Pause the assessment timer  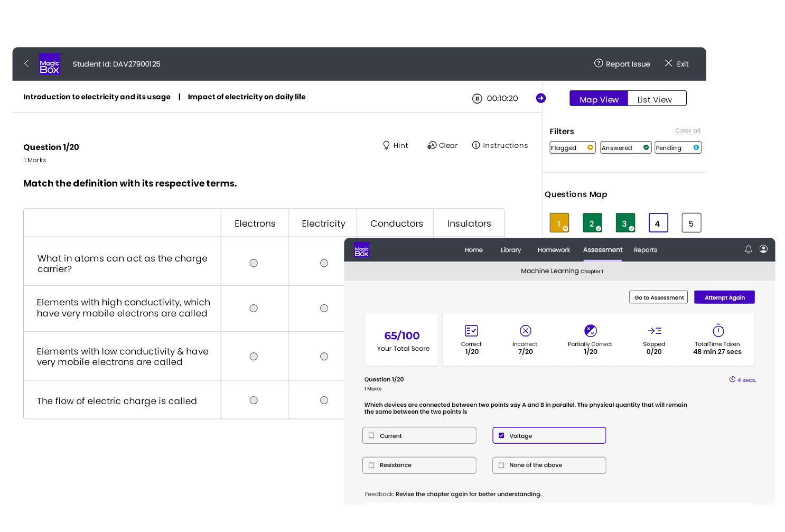tap(477, 98)
